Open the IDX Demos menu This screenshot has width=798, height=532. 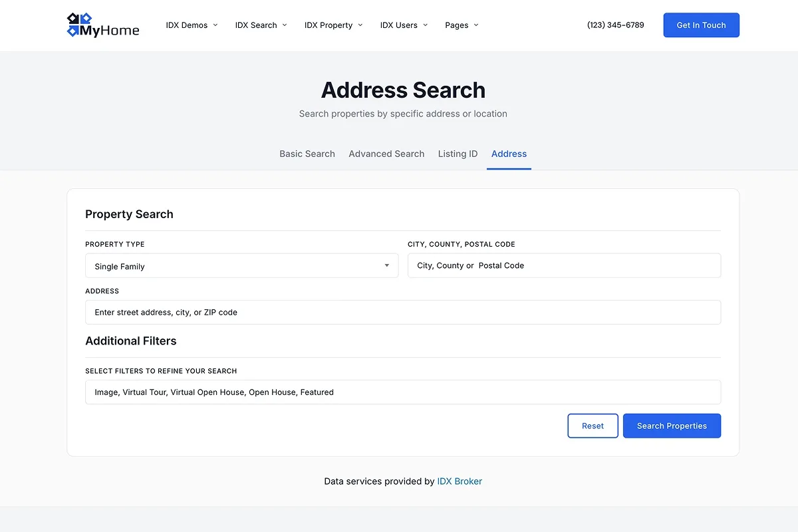192,25
